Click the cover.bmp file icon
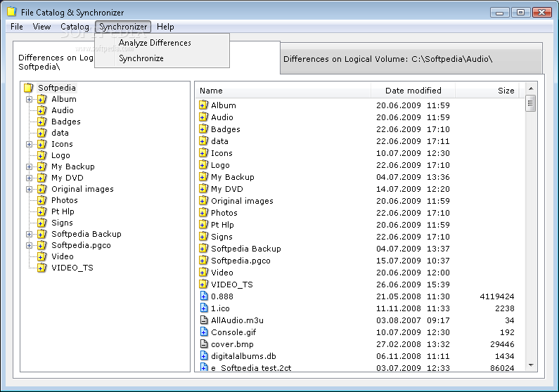 point(204,344)
